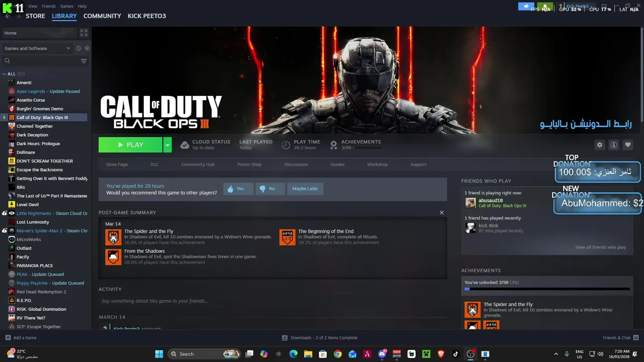The image size is (644, 362).
Task: Open the DLC link
Action: click(x=154, y=164)
